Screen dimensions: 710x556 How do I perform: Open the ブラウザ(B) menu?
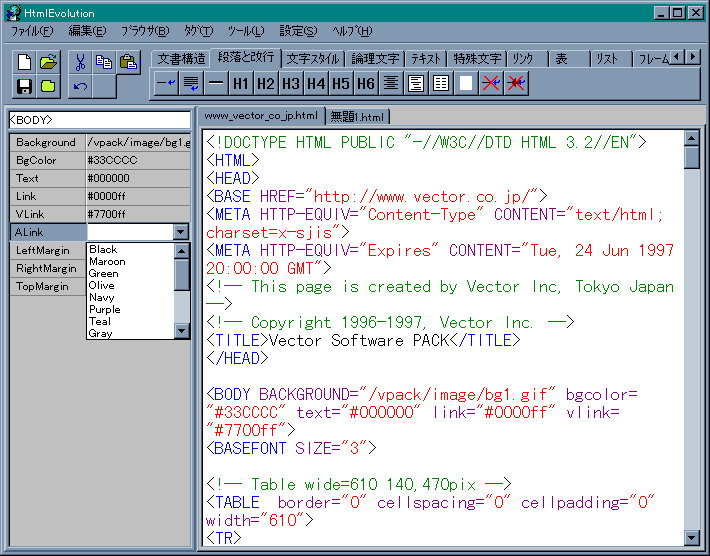pyautogui.click(x=145, y=31)
